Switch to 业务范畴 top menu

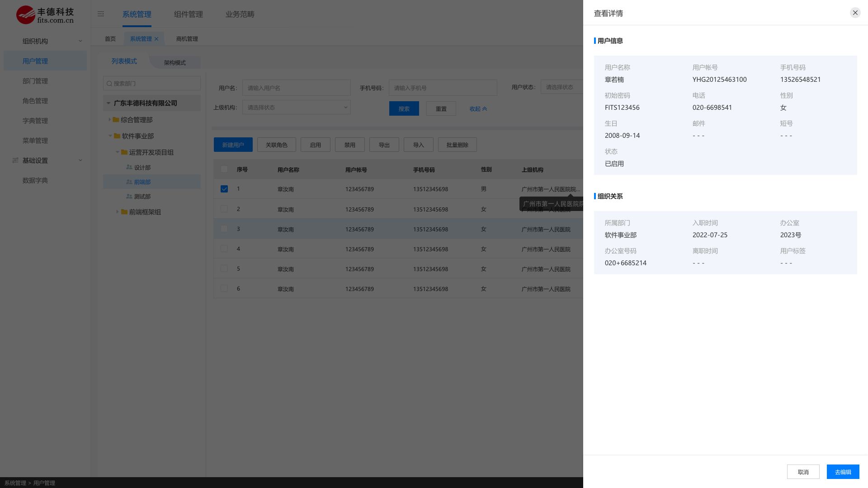click(240, 14)
